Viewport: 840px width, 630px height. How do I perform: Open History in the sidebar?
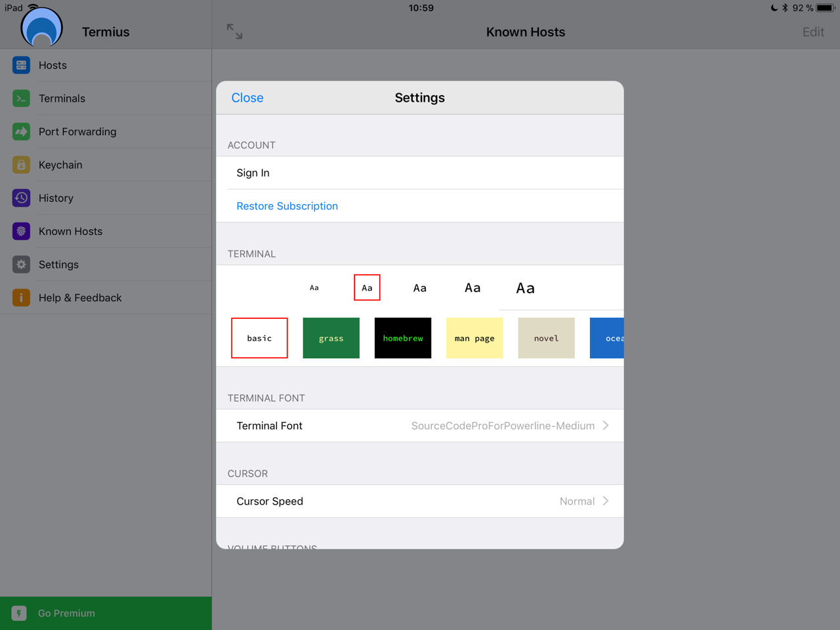[106, 198]
